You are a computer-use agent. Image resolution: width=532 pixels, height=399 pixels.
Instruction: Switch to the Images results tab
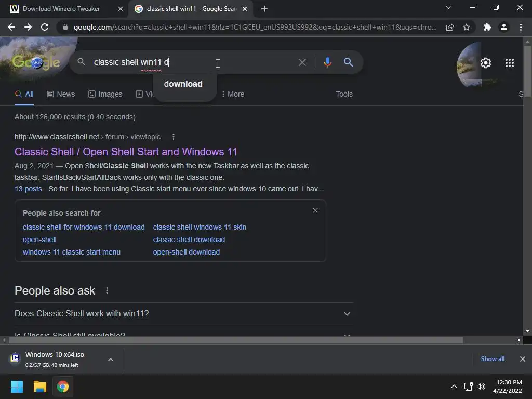click(x=105, y=94)
